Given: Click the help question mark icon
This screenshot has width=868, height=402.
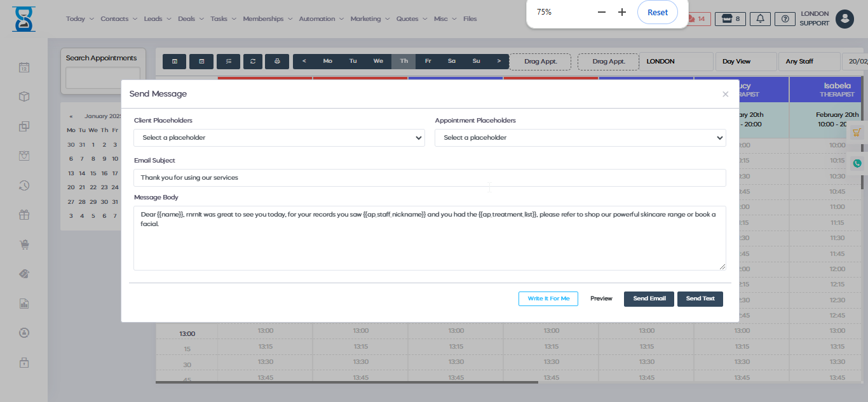Looking at the screenshot, I should [x=785, y=19].
